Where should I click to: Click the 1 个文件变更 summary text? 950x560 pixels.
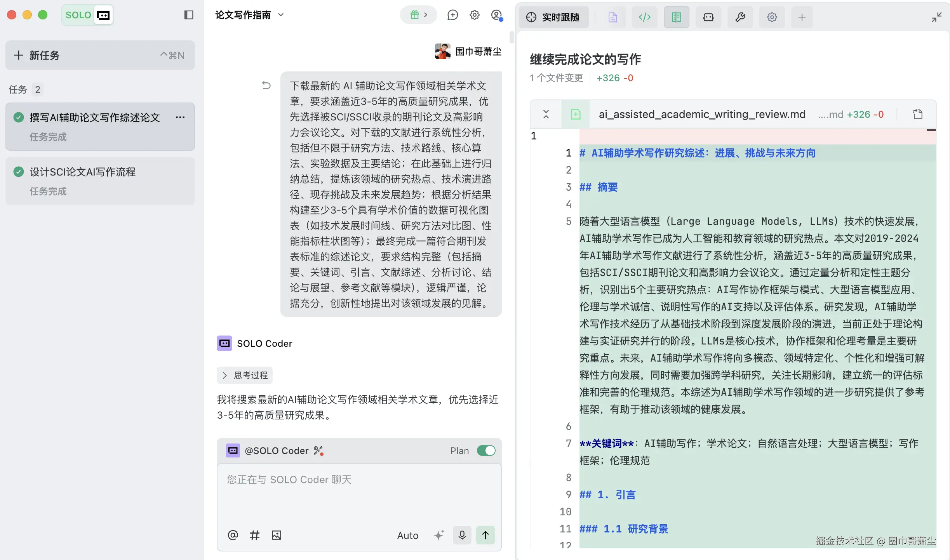[557, 78]
